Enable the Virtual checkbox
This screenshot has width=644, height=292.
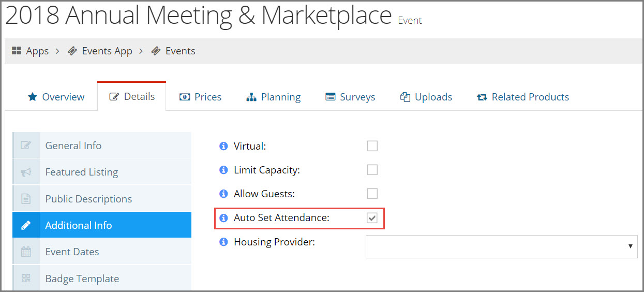click(x=372, y=146)
